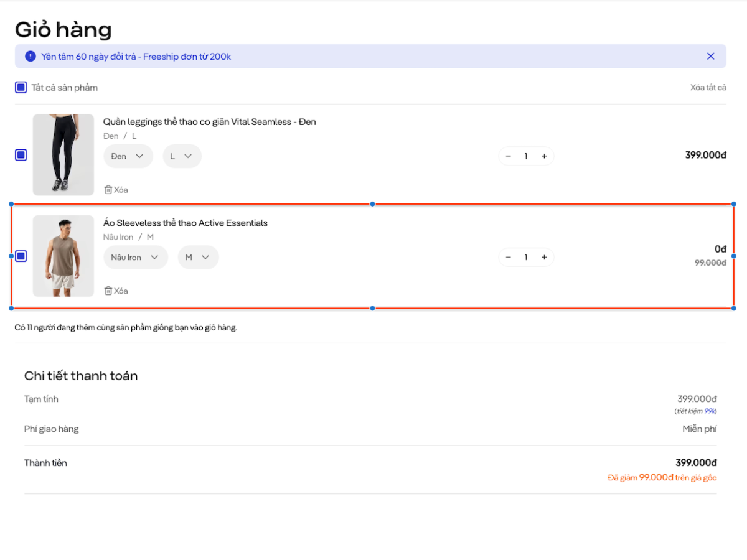Click the black leggings product thumbnail

[x=63, y=154]
